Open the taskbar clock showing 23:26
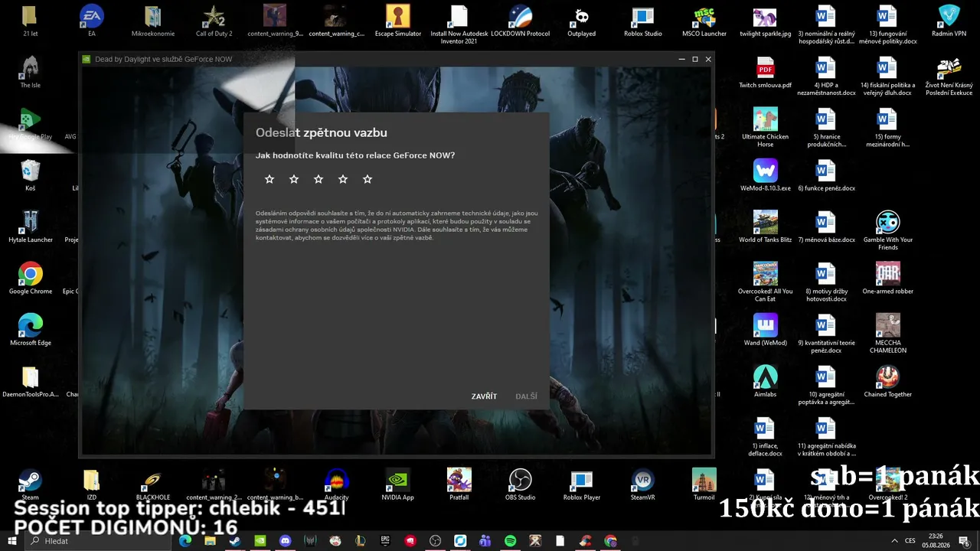The image size is (980, 551). click(935, 541)
